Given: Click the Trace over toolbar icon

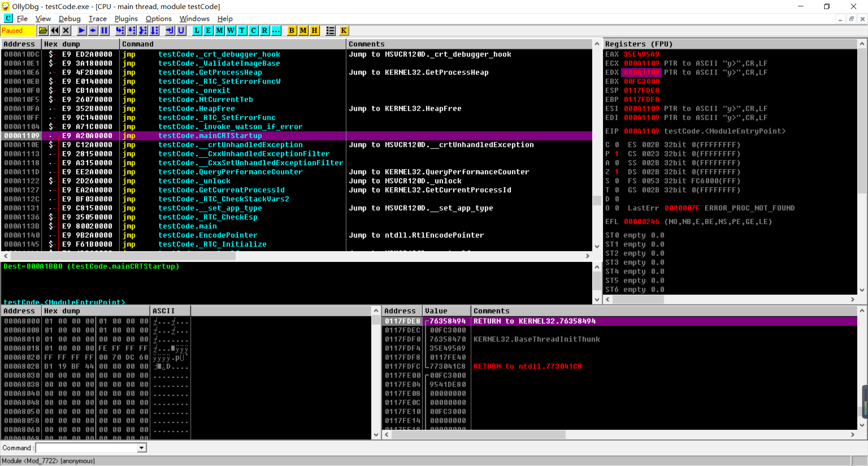Looking at the screenshot, I should coord(154,31).
